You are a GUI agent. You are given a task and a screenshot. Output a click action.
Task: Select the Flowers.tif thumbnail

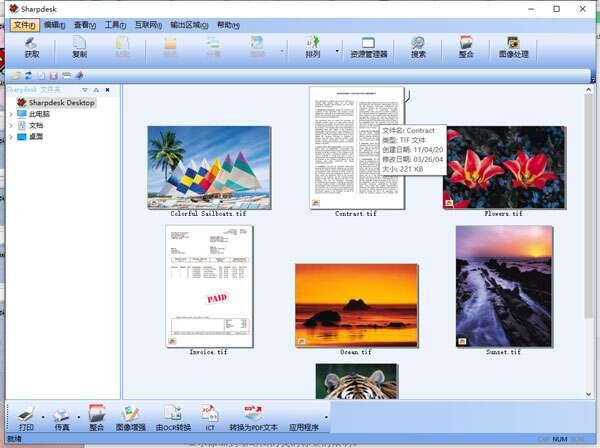pos(503,167)
